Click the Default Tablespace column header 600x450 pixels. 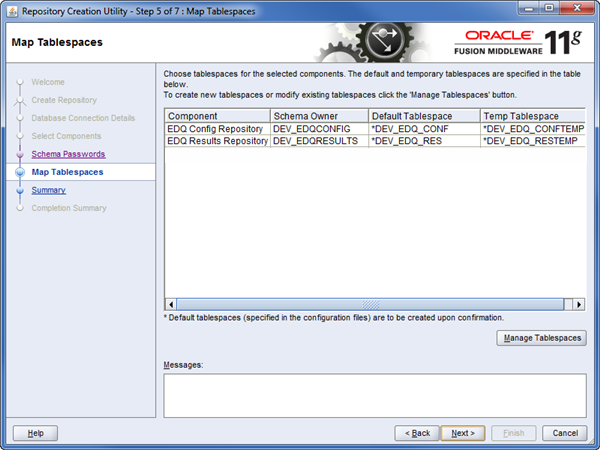[424, 116]
